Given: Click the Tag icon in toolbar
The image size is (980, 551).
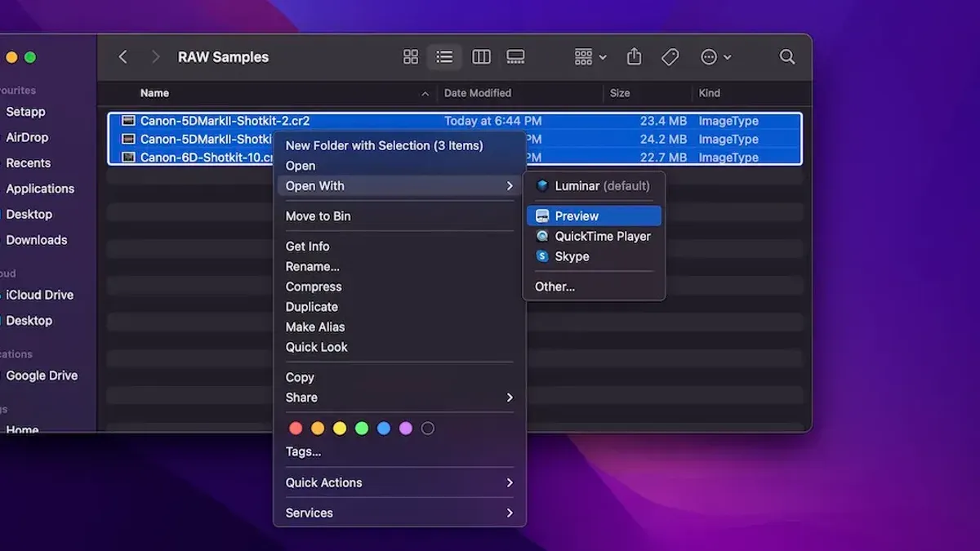Looking at the screenshot, I should click(670, 56).
